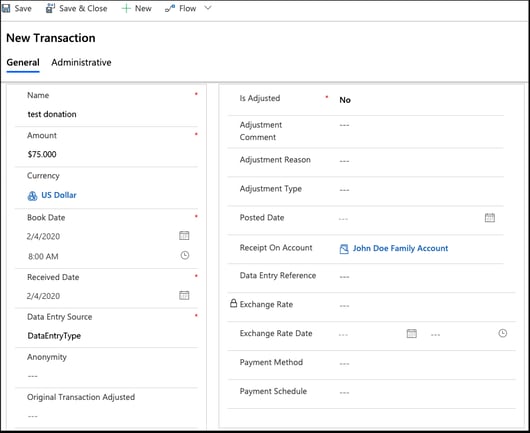This screenshot has width=530, height=433.
Task: Open the US Dollar currency link
Action: point(59,195)
